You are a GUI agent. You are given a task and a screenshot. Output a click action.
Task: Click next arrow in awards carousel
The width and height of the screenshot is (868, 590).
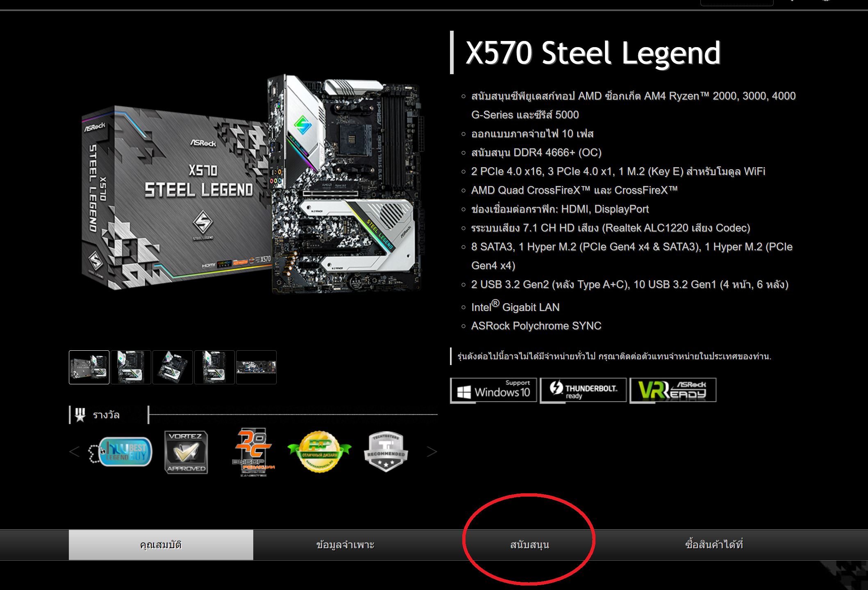click(432, 452)
